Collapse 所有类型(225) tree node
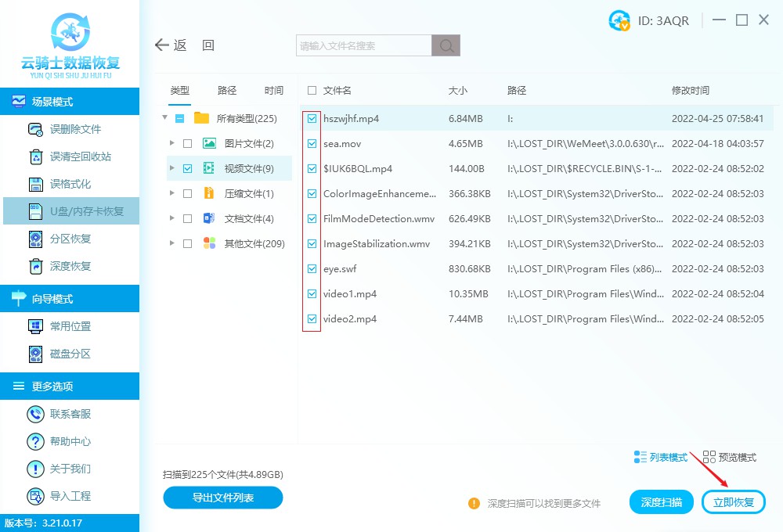The width and height of the screenshot is (783, 532). [164, 118]
